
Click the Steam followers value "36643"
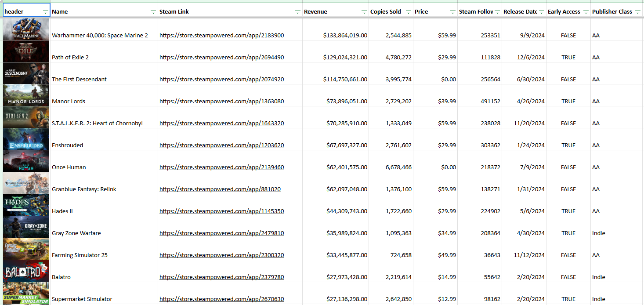click(x=492, y=255)
